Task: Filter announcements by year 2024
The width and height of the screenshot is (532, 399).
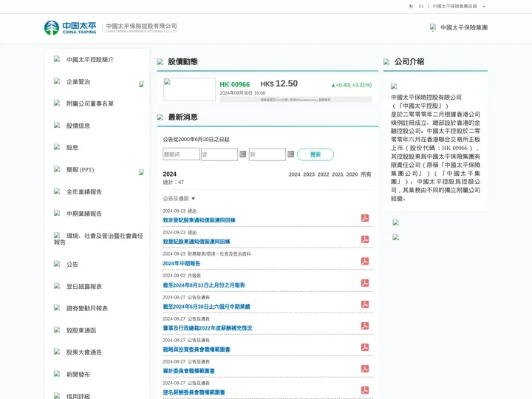Action: point(295,174)
